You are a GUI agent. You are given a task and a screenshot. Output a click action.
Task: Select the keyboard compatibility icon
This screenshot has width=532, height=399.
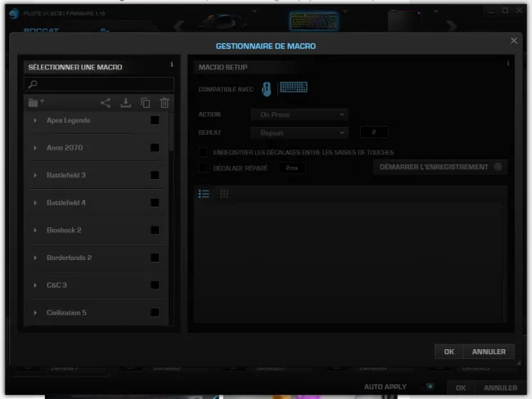point(294,87)
